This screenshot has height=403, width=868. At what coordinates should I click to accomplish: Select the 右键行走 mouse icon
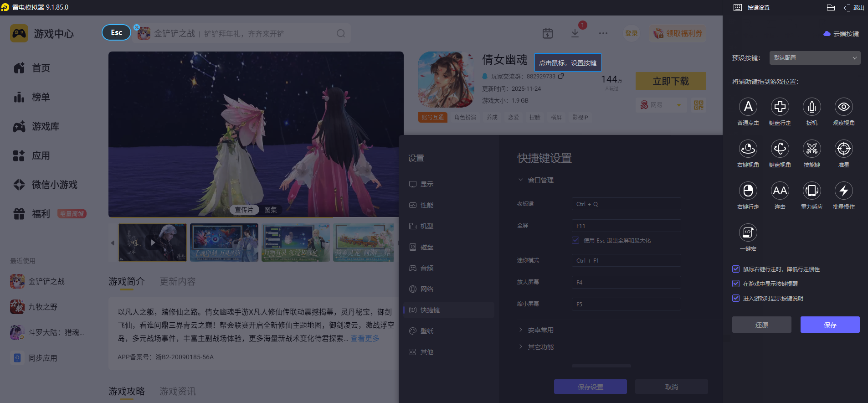748,191
